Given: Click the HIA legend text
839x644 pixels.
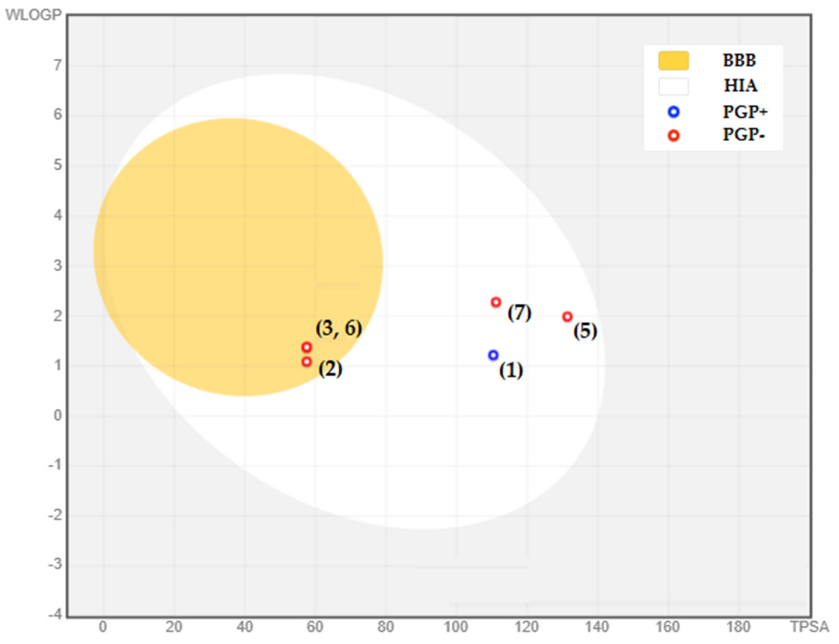Looking at the screenshot, I should (740, 86).
